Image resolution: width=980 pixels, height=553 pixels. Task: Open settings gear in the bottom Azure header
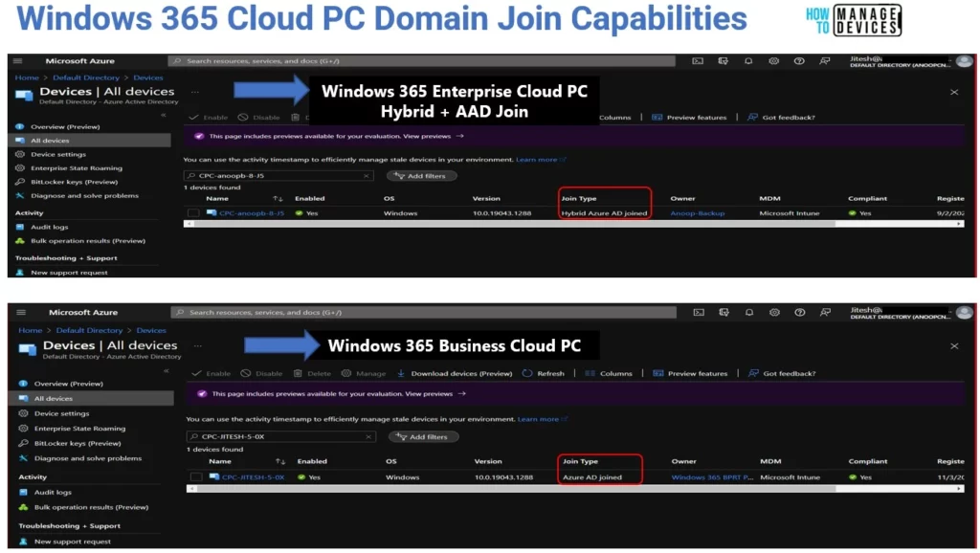774,313
